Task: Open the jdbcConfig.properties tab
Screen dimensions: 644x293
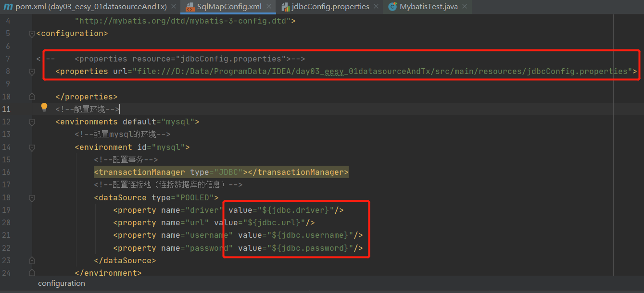Action: click(x=330, y=7)
